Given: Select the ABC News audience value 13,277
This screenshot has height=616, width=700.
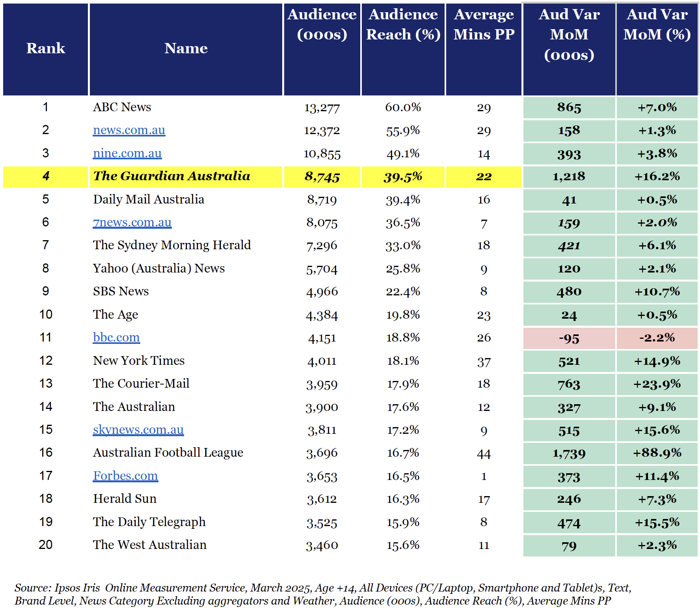Looking at the screenshot, I should pyautogui.click(x=322, y=108).
